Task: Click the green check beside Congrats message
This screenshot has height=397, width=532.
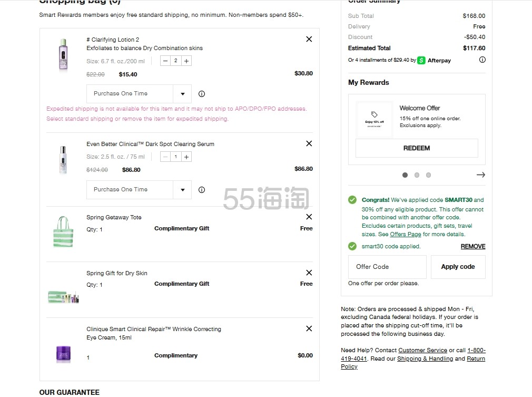Action: (x=352, y=200)
